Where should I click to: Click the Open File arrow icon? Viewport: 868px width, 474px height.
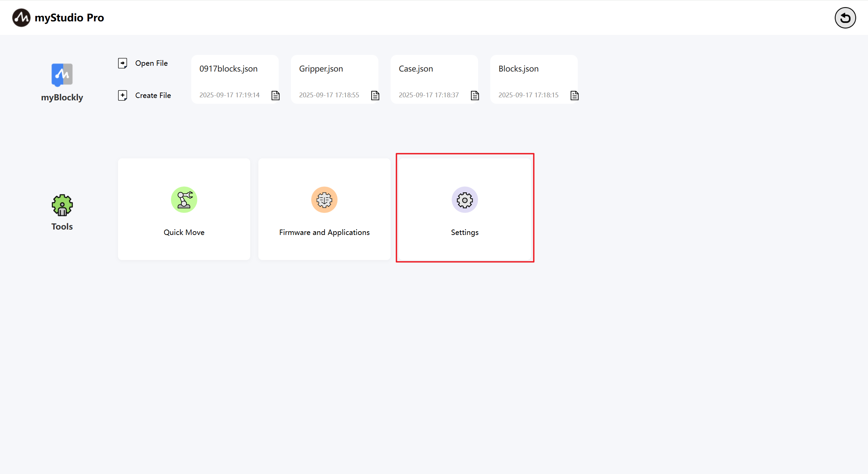click(122, 63)
